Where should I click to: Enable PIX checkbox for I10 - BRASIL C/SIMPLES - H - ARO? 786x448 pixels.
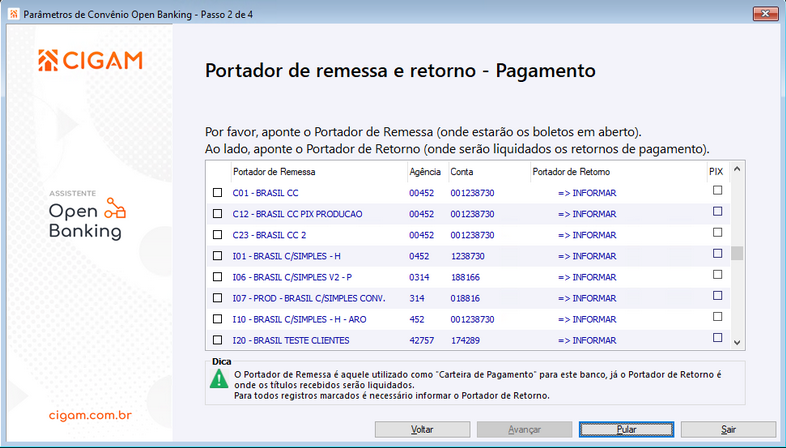(x=718, y=317)
